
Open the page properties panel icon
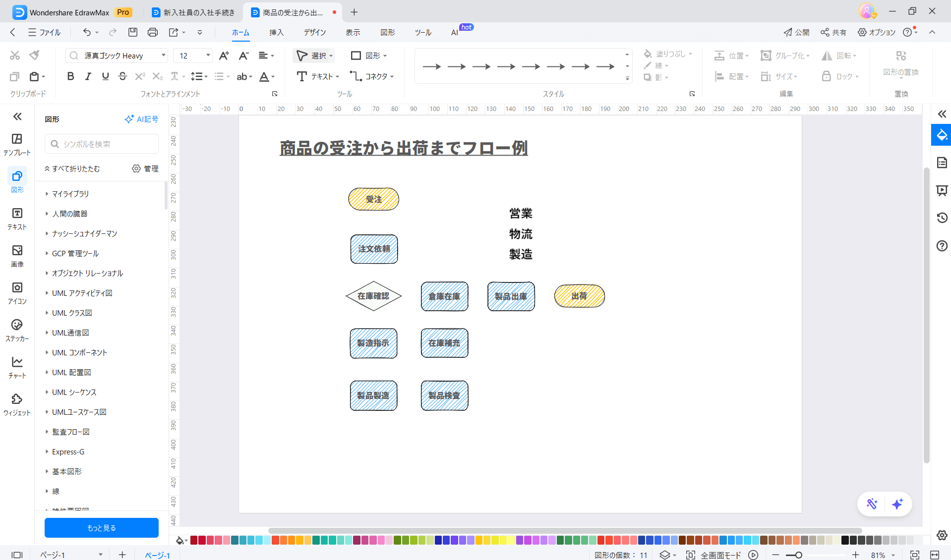pos(942,163)
